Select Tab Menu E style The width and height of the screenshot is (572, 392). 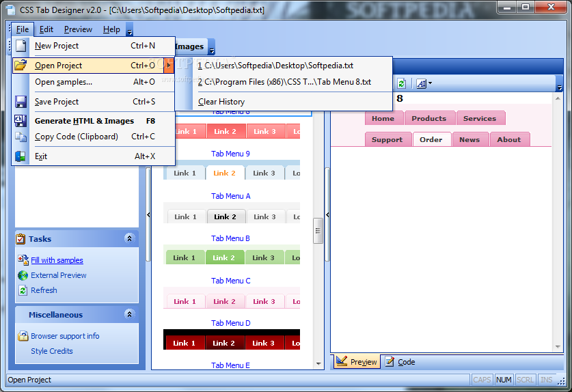[230, 365]
